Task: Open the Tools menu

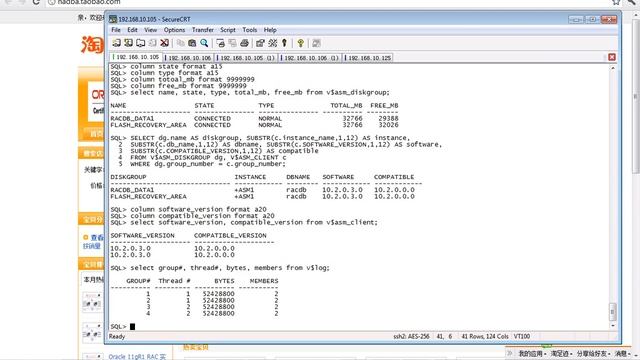Action: pos(249,30)
